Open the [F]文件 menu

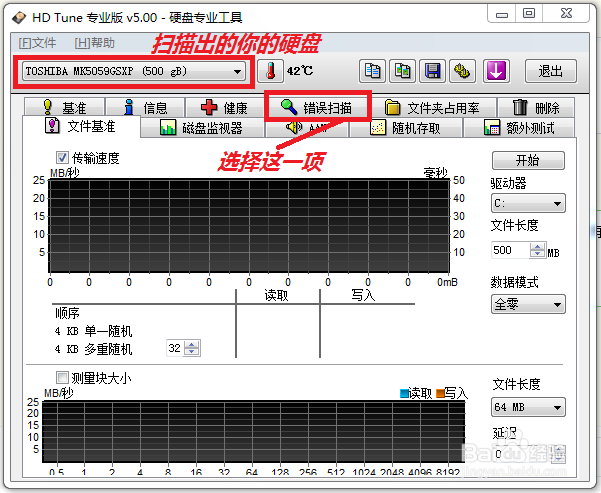click(37, 43)
